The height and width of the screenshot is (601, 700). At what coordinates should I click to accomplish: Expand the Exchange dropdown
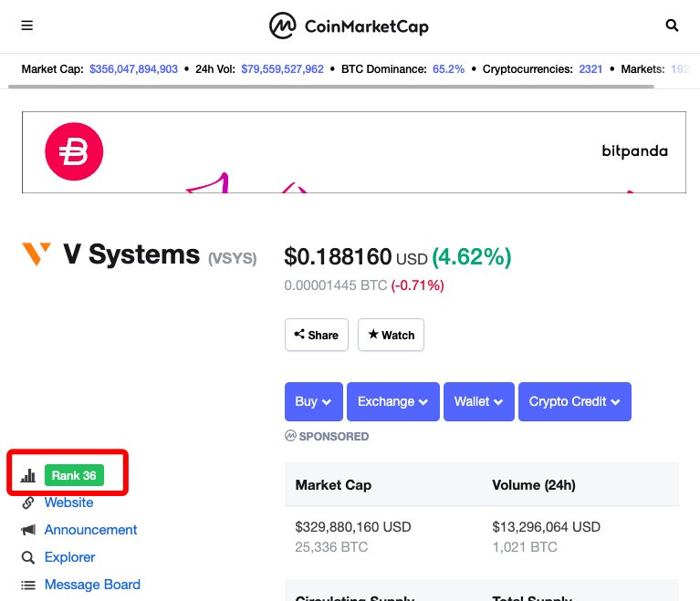point(392,401)
